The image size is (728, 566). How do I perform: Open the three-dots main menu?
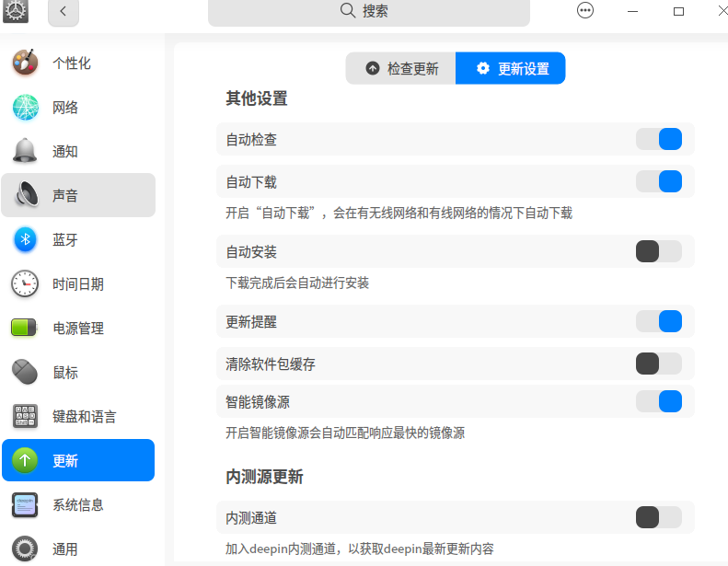[x=585, y=10]
